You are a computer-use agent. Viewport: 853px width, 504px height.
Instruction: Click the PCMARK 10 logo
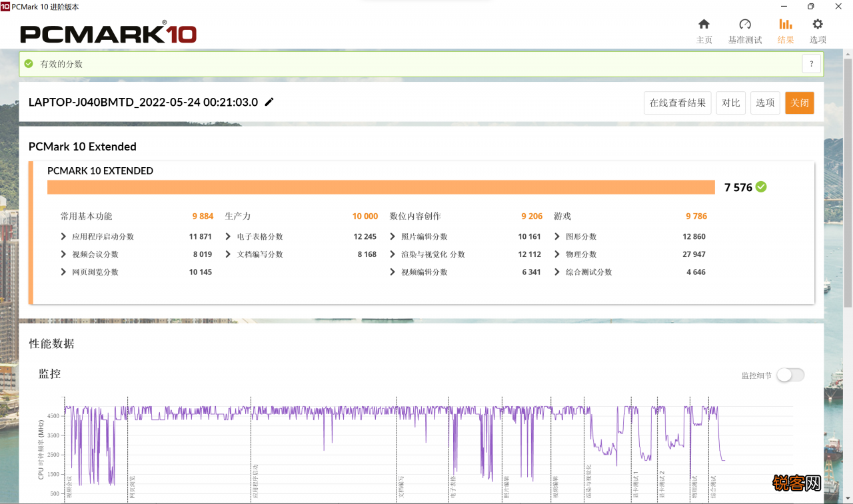[108, 33]
